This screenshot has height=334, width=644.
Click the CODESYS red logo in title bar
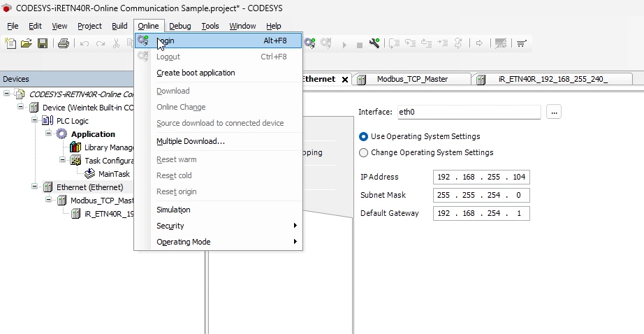(7, 8)
